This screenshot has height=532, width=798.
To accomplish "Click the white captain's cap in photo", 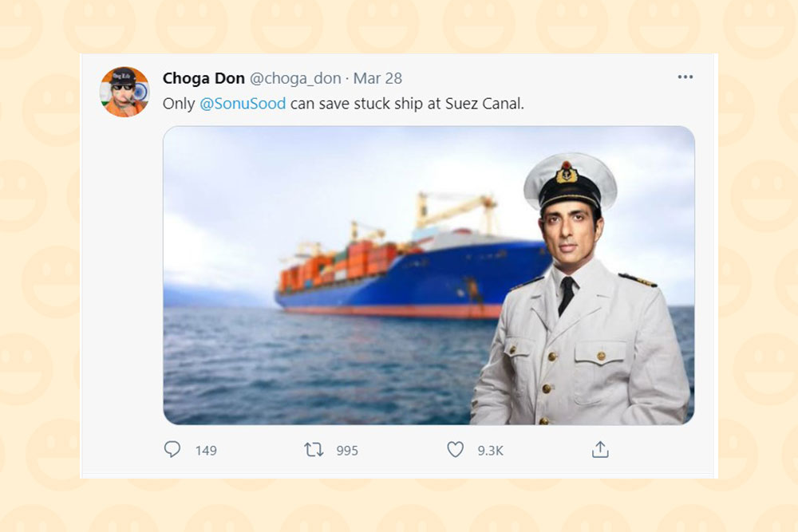I will click(570, 180).
